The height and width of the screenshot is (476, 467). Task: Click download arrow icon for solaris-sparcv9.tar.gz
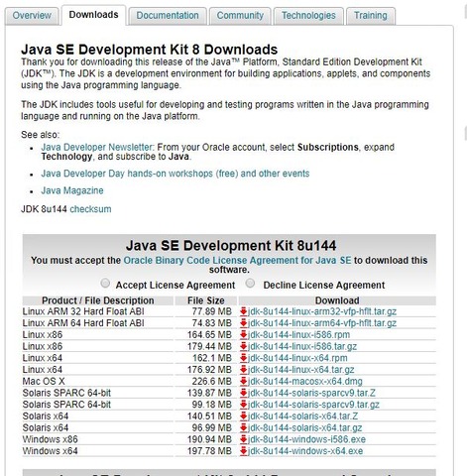[x=244, y=405]
